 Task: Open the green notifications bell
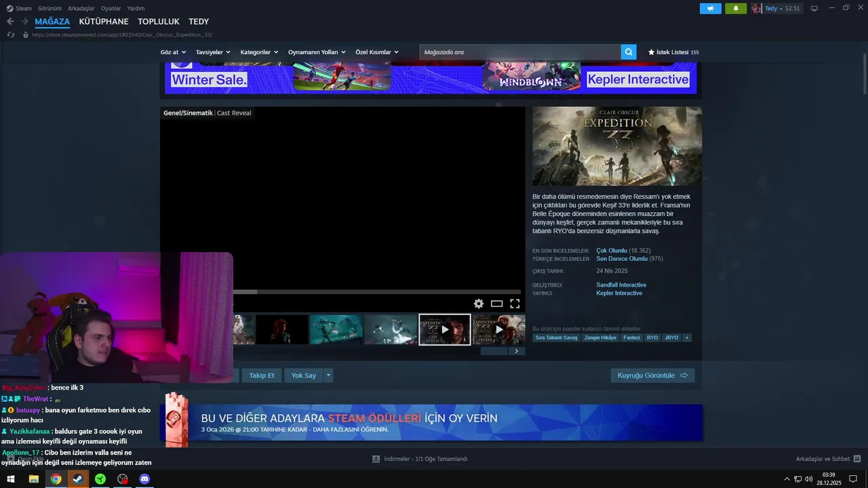click(x=736, y=8)
